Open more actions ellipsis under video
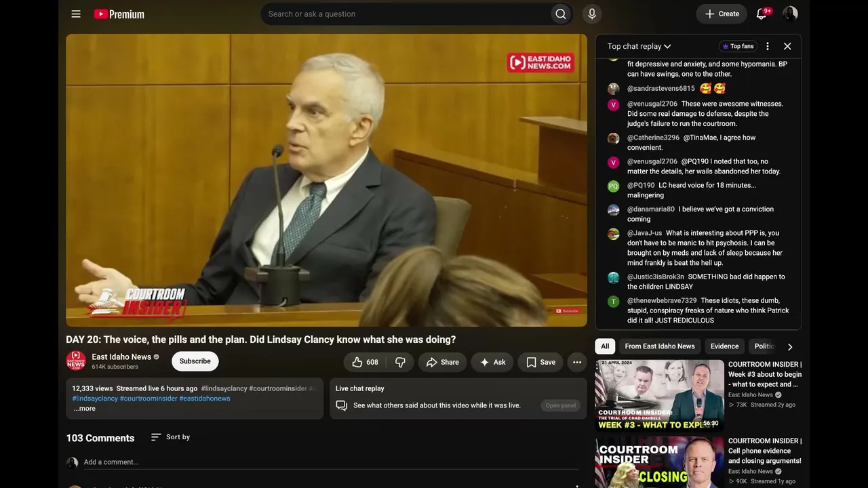Screen dimensions: 868x488 point(577,362)
